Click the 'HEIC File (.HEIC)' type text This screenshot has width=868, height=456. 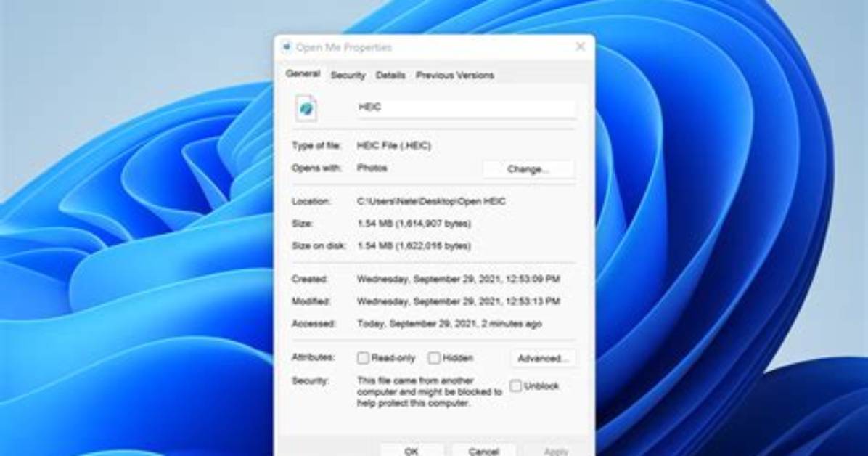(x=393, y=146)
